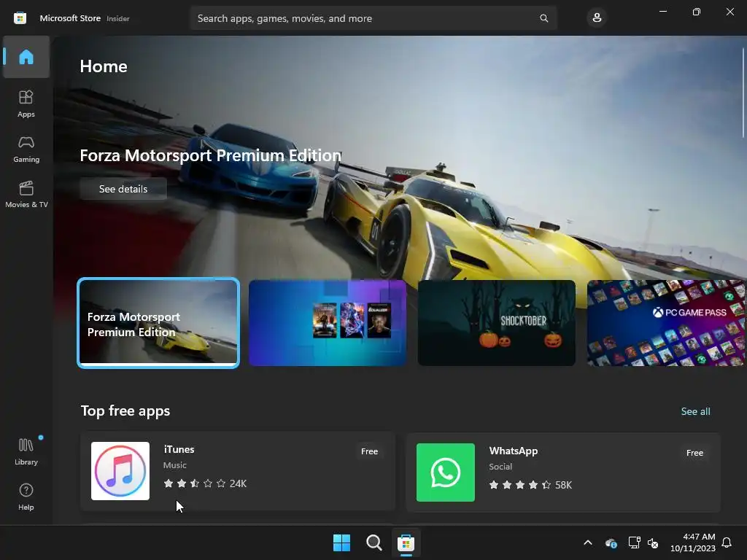The height and width of the screenshot is (560, 747).
Task: Select the Shocktober carousel thumbnail
Action: pos(496,323)
